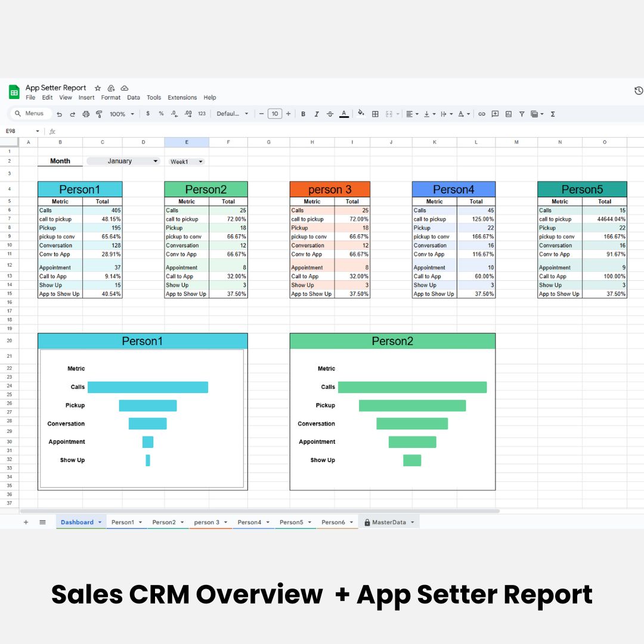
Task: Switch to the MasterData sheet tab
Action: pyautogui.click(x=389, y=522)
